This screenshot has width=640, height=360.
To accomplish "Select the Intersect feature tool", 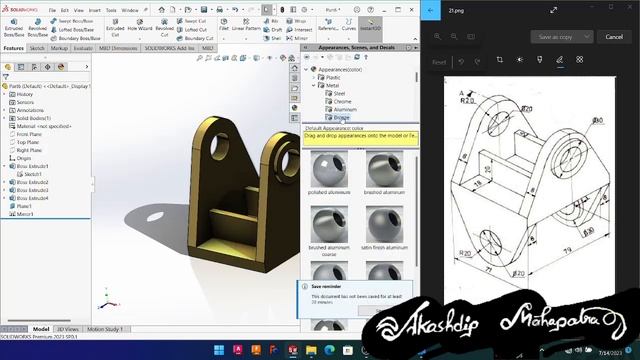I will (299, 29).
